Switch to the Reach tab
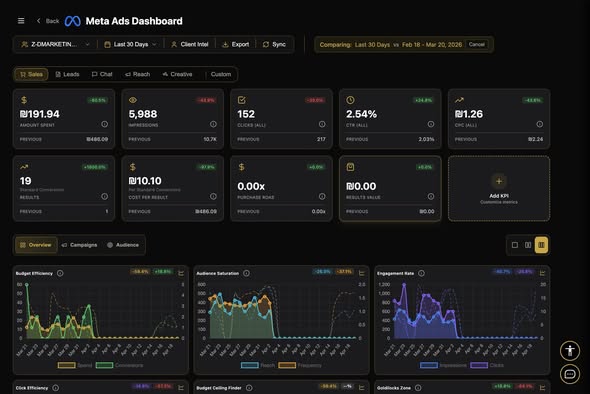 coord(137,74)
